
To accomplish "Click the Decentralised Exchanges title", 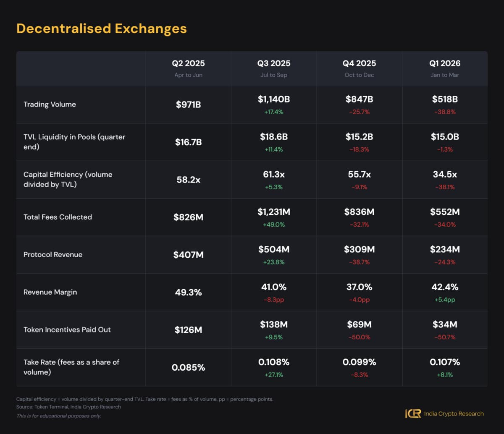I will (101, 29).
